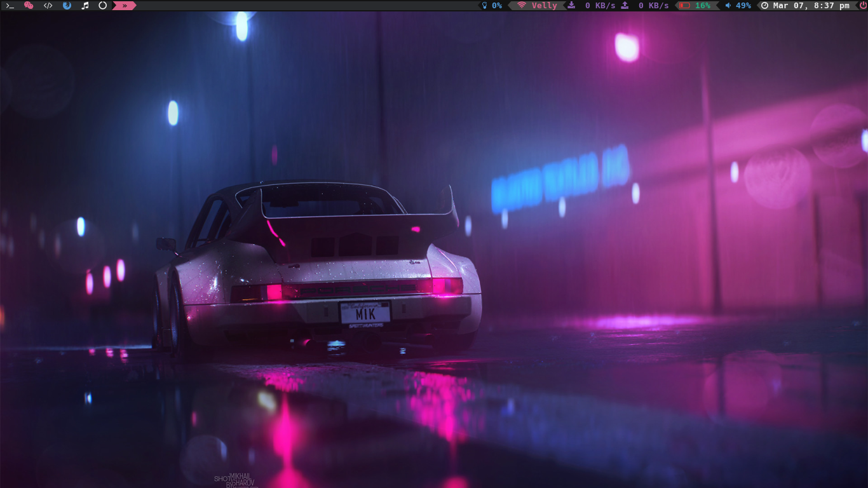Expand the pink double-chevron workspace indicator

tap(125, 6)
